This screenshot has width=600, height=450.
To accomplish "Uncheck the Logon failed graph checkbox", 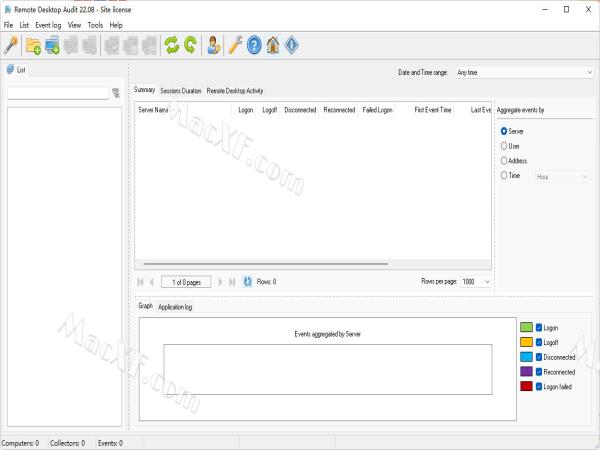I will 539,386.
